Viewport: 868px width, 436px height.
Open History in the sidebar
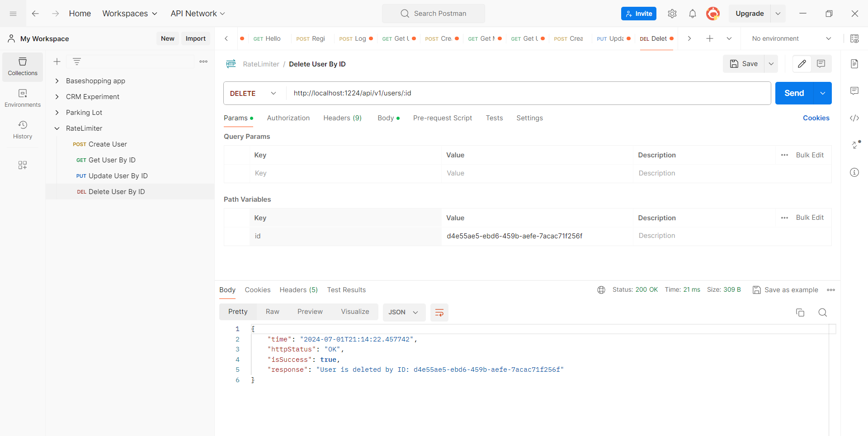[x=23, y=130]
